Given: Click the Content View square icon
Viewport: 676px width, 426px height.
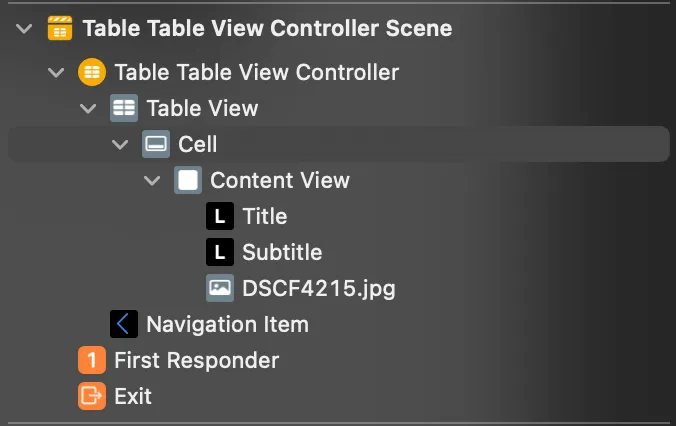Looking at the screenshot, I should click(x=188, y=180).
